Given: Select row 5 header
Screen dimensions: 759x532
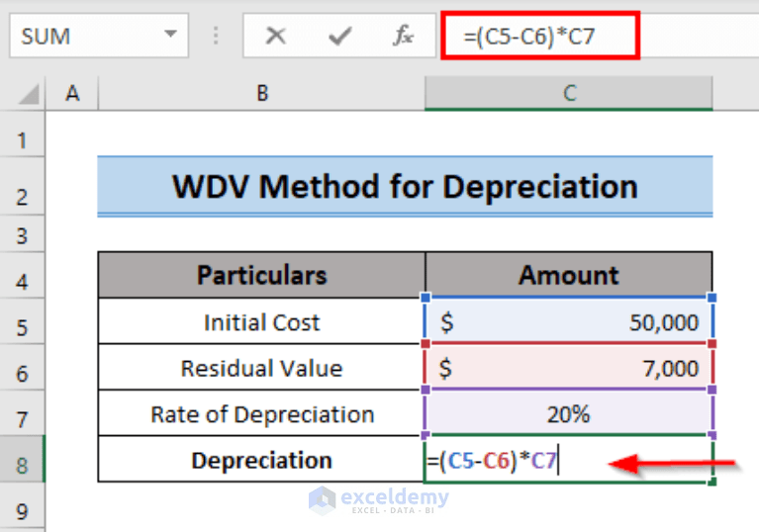Looking at the screenshot, I should coord(23,321).
